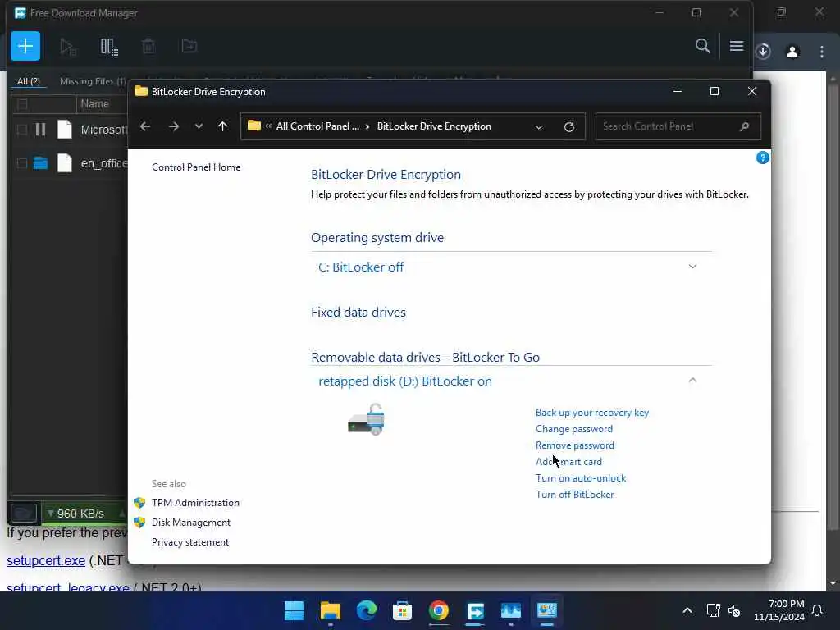This screenshot has width=840, height=630.
Task: Click the folder icon on en_office row
Action: click(x=41, y=163)
